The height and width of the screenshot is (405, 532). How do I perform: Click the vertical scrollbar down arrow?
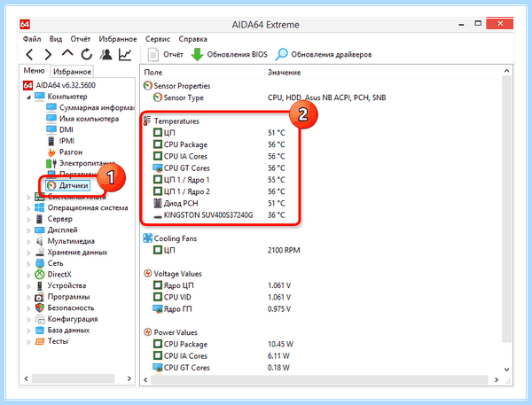(506, 370)
